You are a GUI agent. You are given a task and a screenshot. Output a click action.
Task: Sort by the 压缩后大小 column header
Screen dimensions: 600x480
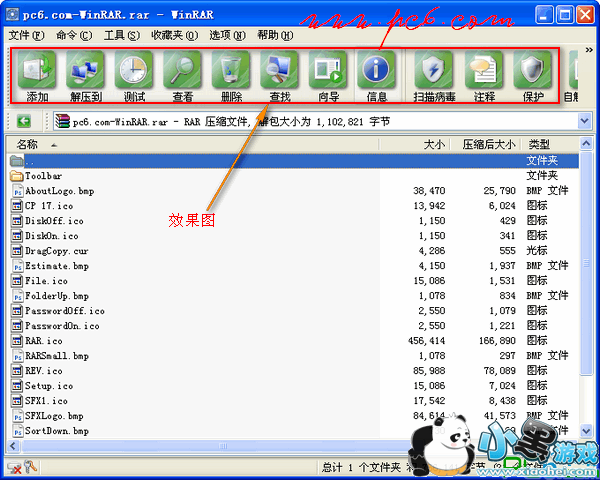(x=485, y=145)
